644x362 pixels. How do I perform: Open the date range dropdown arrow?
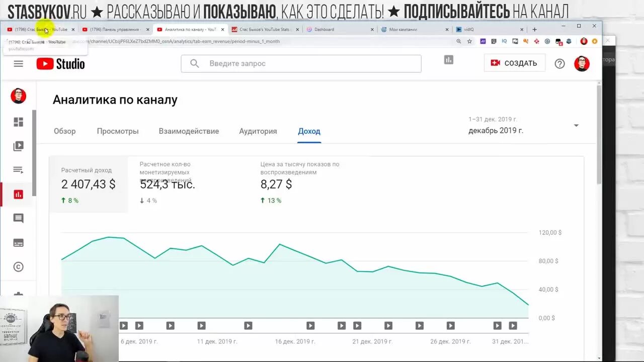pyautogui.click(x=576, y=125)
